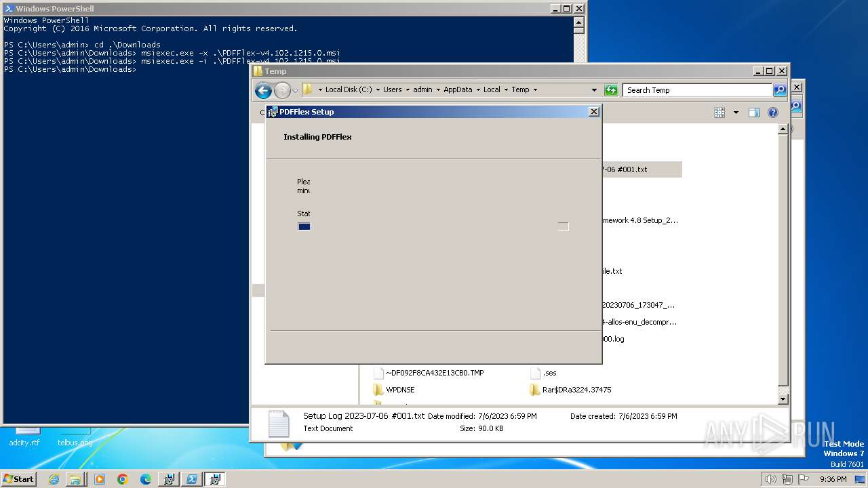The height and width of the screenshot is (488, 868).
Task: Navigate to AppData breadcrumb
Action: 458,89
